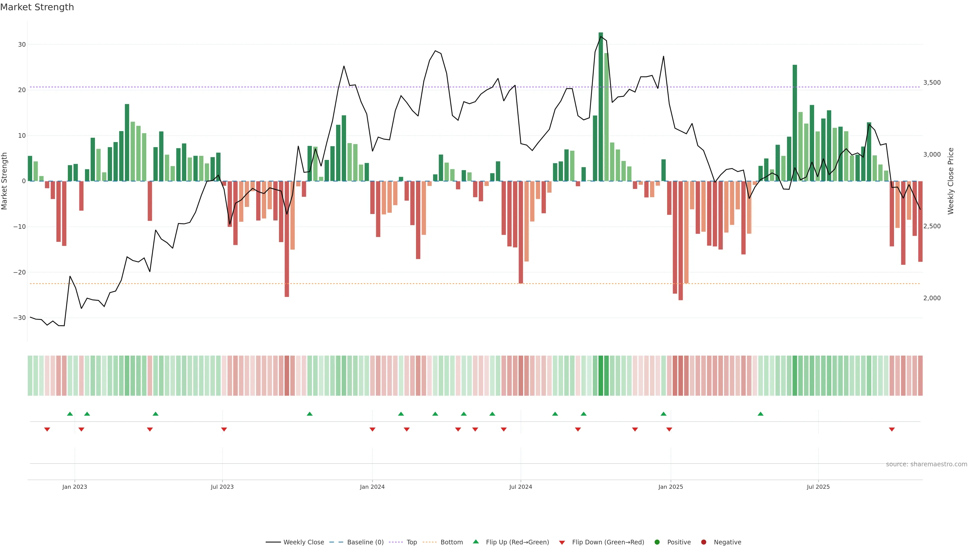Click the last red flip-down triangle marker

click(892, 429)
